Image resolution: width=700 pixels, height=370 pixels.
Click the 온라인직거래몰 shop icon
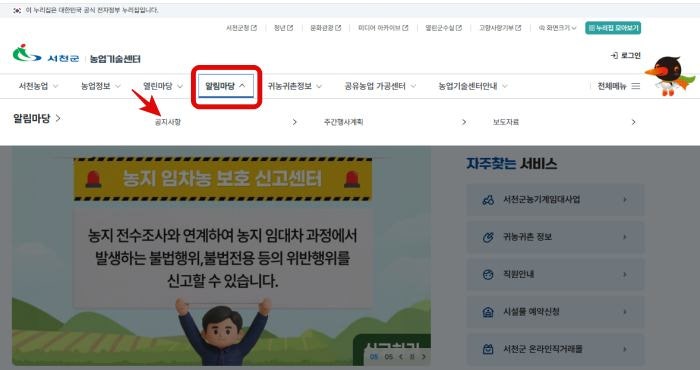[488, 349]
